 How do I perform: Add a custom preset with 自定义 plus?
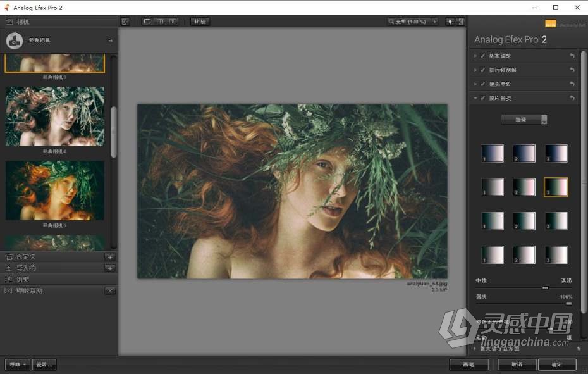pyautogui.click(x=110, y=257)
